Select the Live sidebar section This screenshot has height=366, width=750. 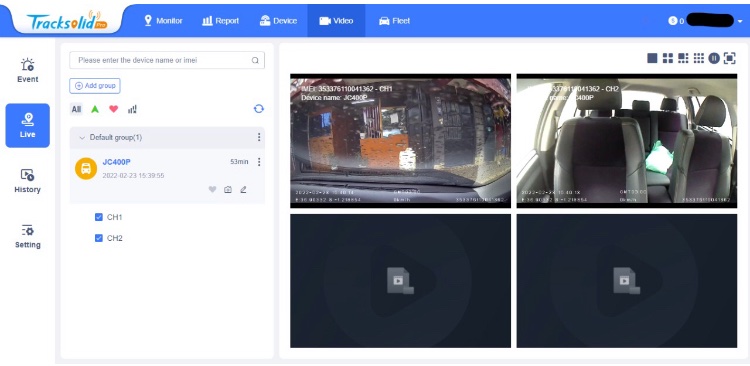pyautogui.click(x=28, y=125)
